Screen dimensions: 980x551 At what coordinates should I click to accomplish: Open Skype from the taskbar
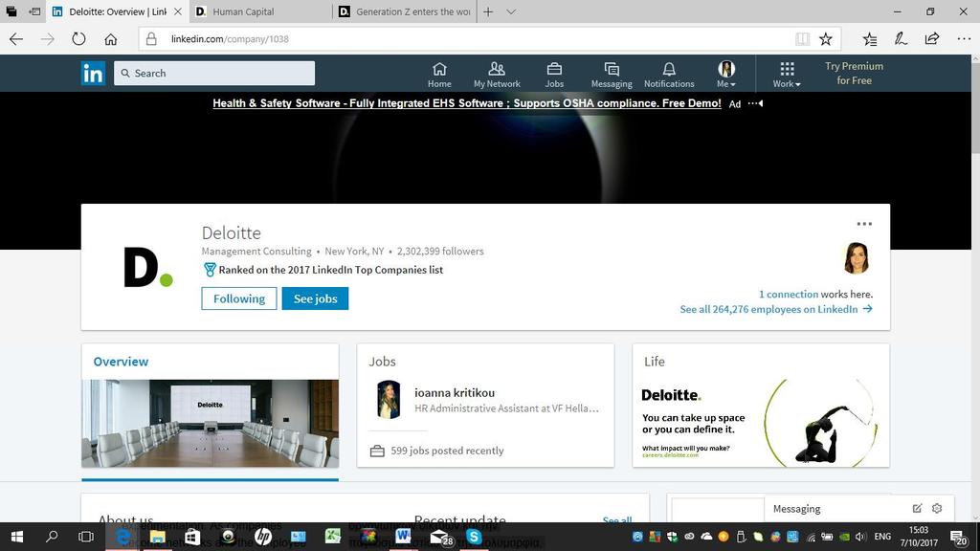point(474,537)
